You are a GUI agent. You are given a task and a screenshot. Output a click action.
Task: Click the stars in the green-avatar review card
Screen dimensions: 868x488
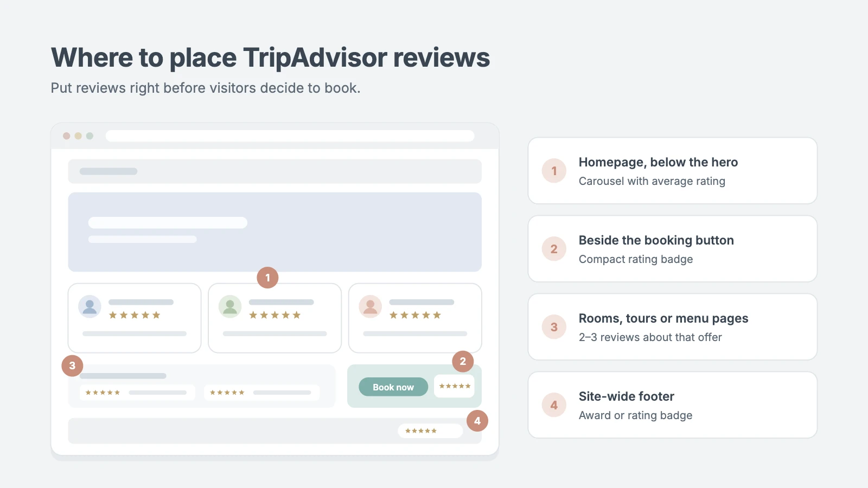coord(275,315)
